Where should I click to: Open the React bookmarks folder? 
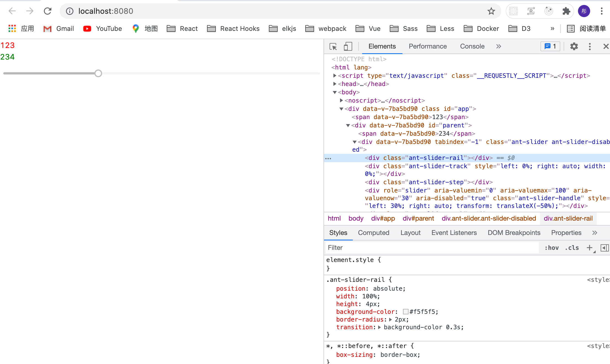pos(182,28)
